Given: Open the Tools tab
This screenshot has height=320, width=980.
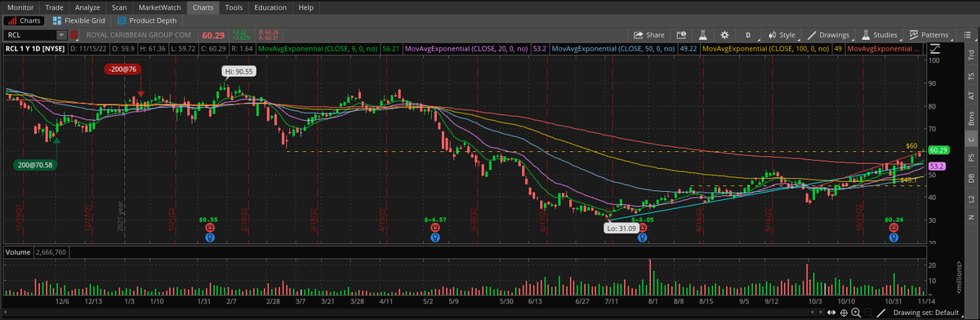Looking at the screenshot, I should [x=234, y=7].
